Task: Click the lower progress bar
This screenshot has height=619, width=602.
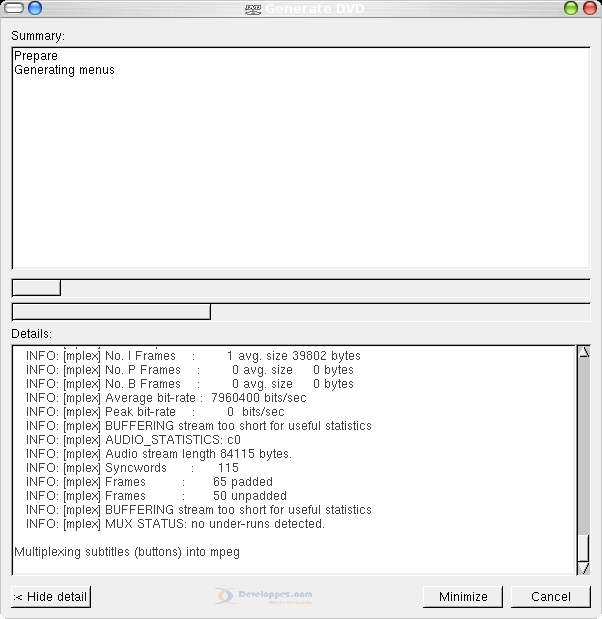Action: coord(300,312)
